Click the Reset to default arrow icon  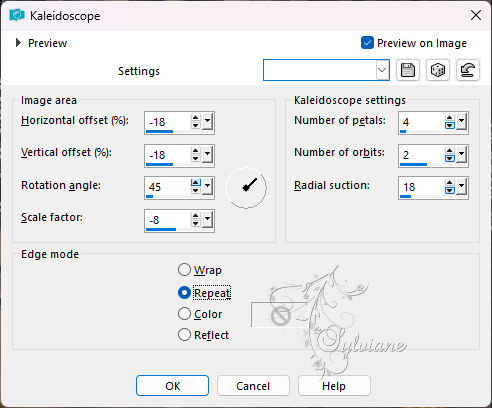(468, 70)
